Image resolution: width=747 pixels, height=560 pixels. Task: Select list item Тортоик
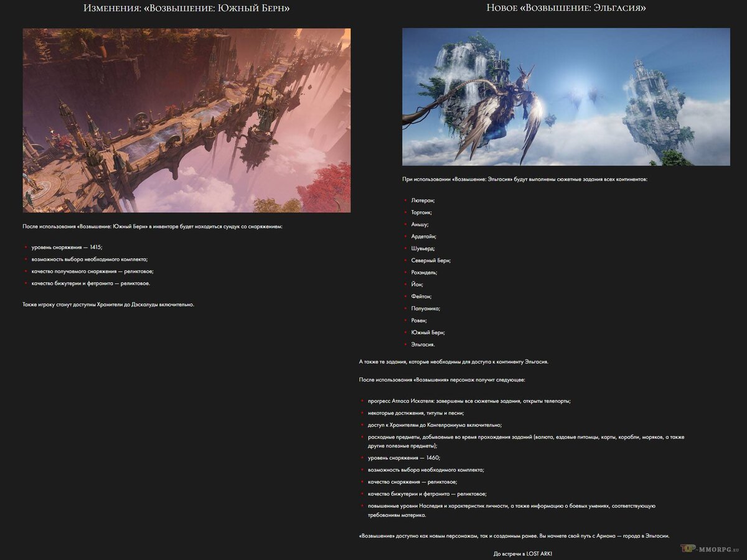pos(422,212)
